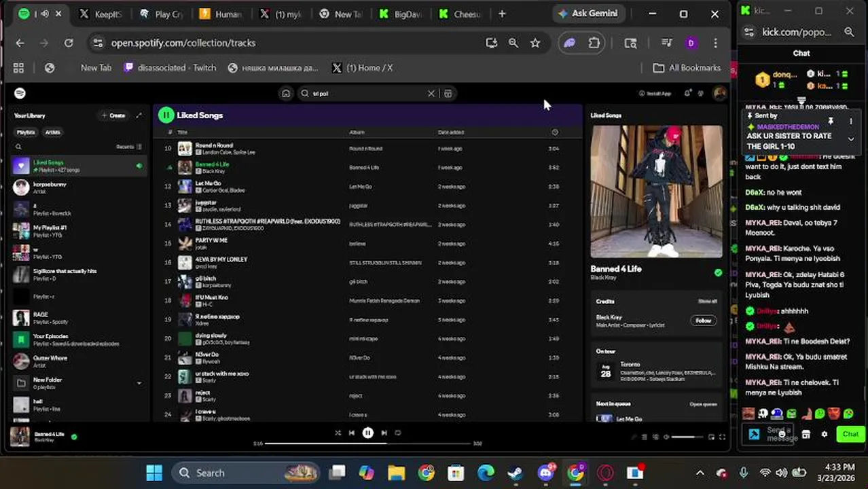This screenshot has height=489, width=868.
Task: Expand Your Library with the arrows icon
Action: pyautogui.click(x=139, y=115)
